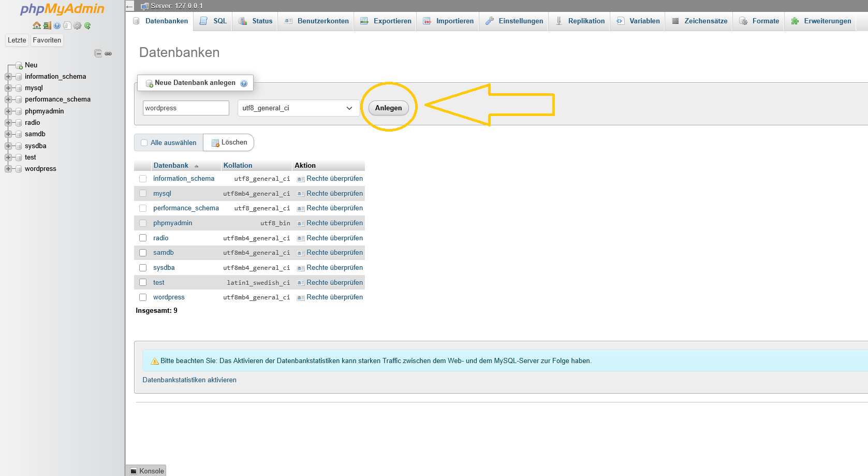Switch to the SQL tab
868x476 pixels.
point(214,21)
